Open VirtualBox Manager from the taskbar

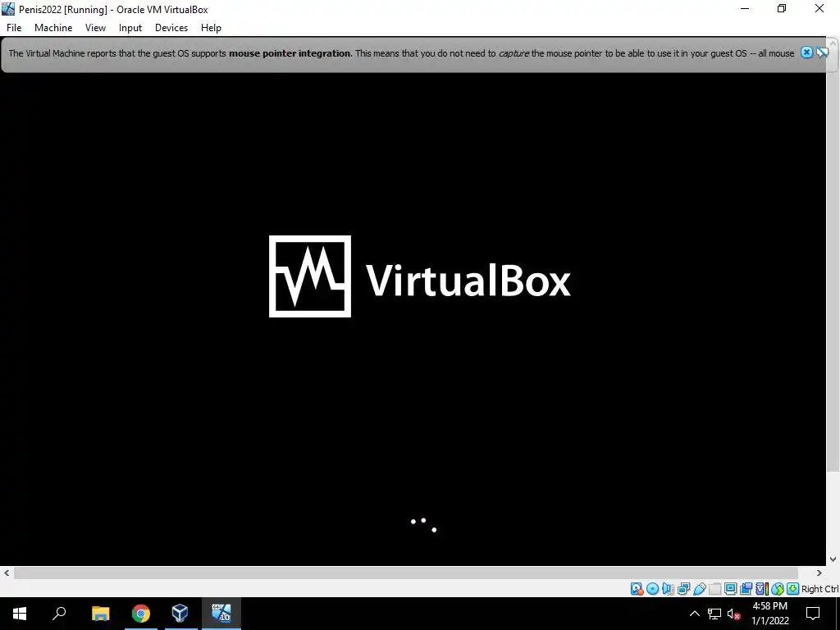point(180,614)
